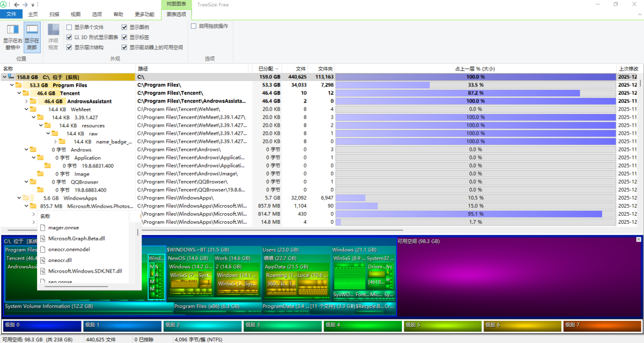Uncheck 以 3D 形式显示图表 option
The height and width of the screenshot is (343, 644).
click(69, 38)
